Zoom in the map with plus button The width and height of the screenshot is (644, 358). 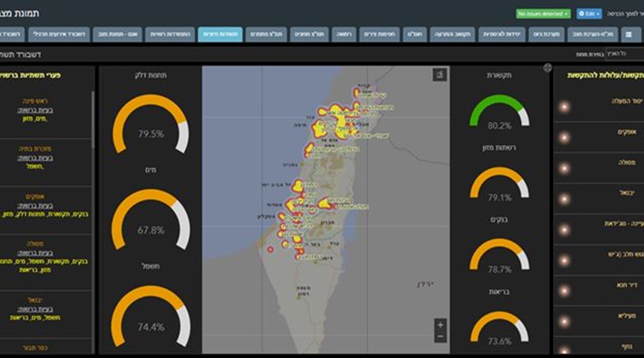(440, 325)
